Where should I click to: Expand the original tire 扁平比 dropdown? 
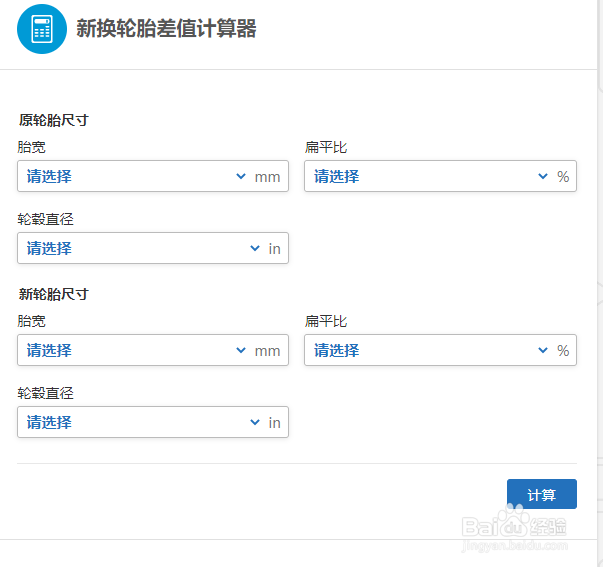click(440, 176)
